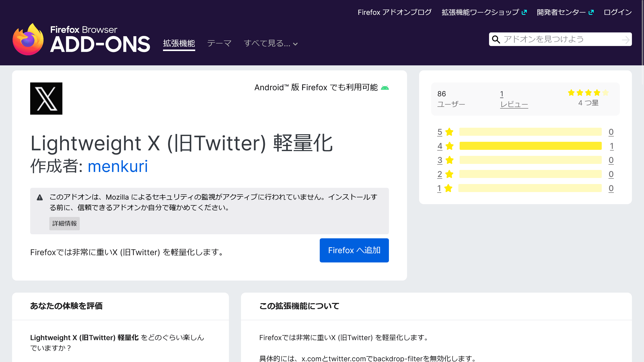
Task: Click external link icon beside 開発者センター
Action: tap(591, 12)
